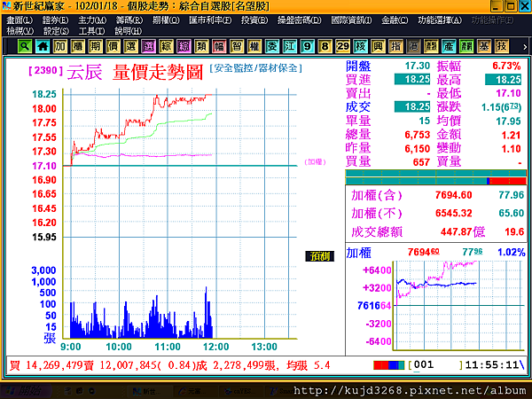The height and width of the screenshot is (399, 532).
Task: Click the Windows 開始 start button
Action: click(x=26, y=391)
